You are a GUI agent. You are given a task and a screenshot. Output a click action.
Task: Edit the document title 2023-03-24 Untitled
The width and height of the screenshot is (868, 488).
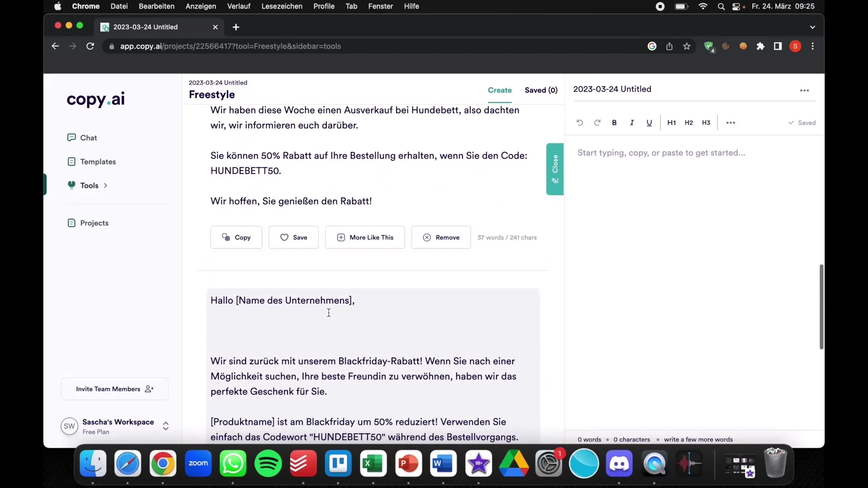pyautogui.click(x=612, y=89)
